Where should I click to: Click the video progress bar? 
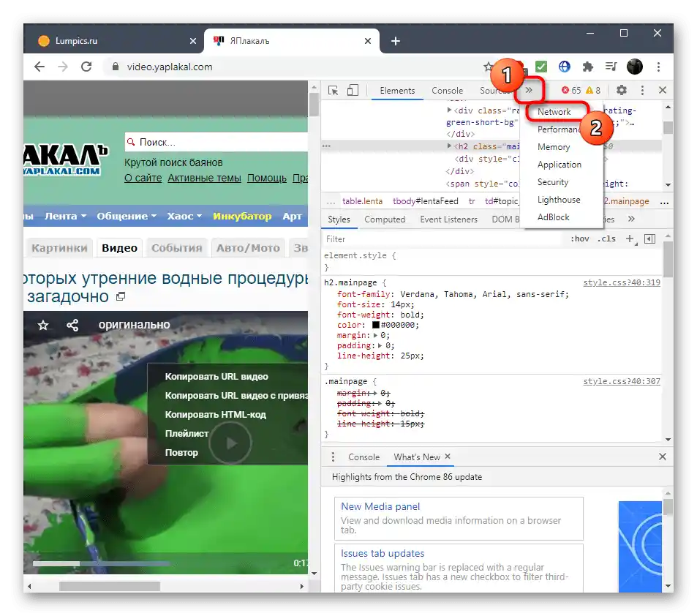160,563
